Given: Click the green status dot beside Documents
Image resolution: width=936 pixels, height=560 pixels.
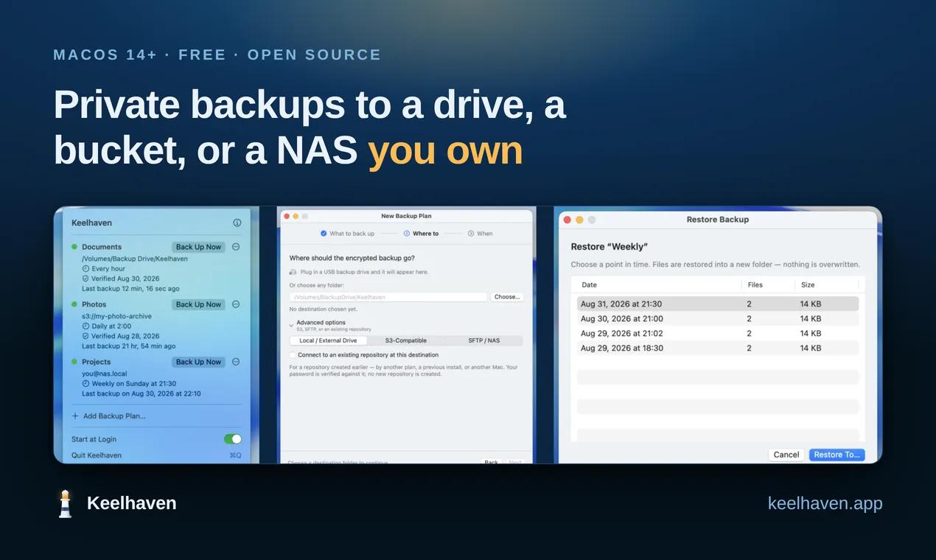Looking at the screenshot, I should click(74, 247).
